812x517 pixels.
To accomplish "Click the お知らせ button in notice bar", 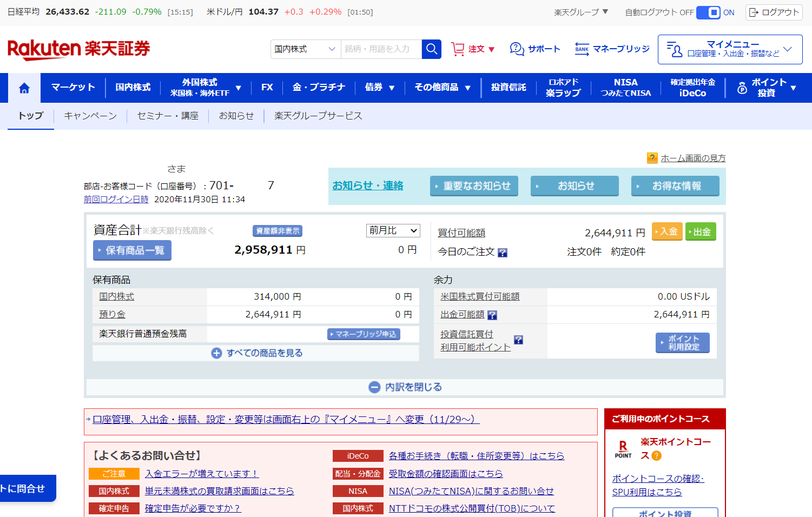I will (575, 186).
